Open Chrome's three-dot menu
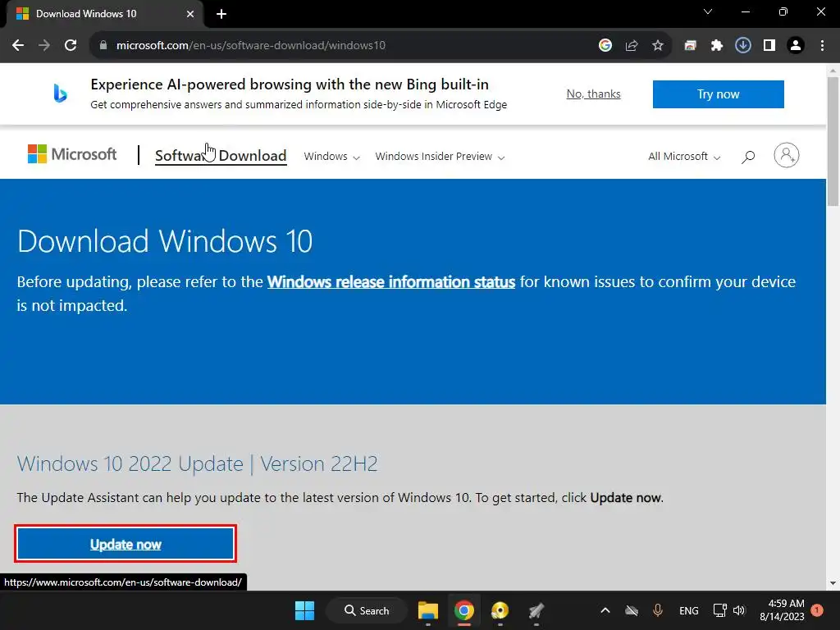 822,46
